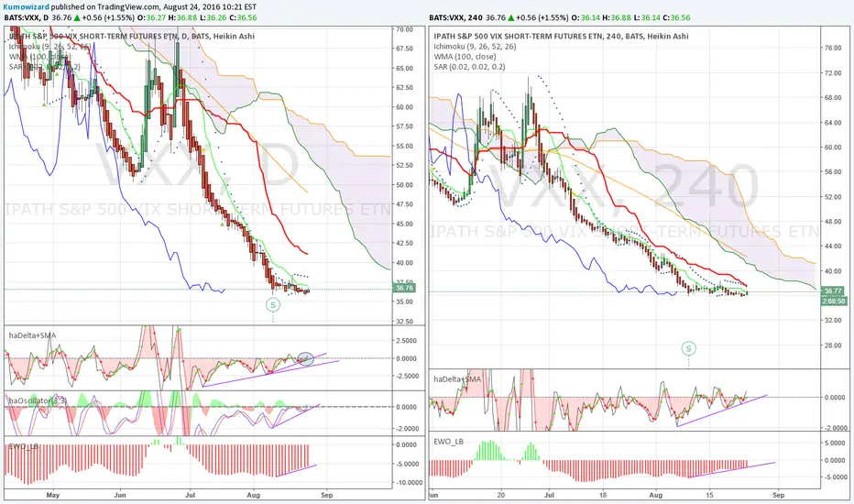Click the EWO_LB label on the 240 chart

coord(449,442)
